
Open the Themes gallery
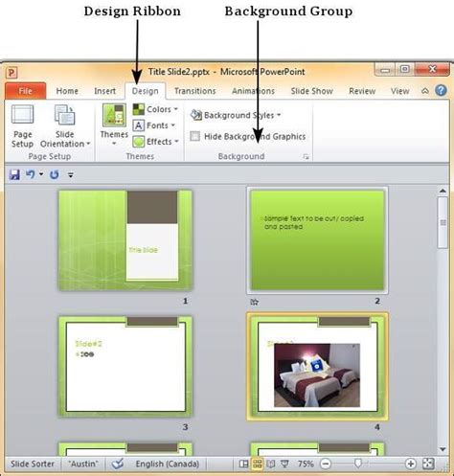(114, 125)
